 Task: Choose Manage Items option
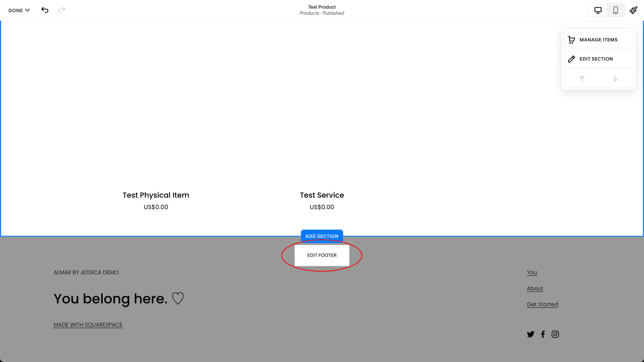pyautogui.click(x=598, y=40)
